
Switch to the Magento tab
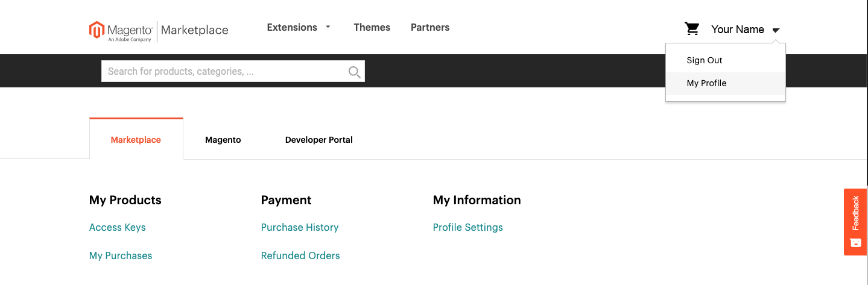tap(223, 140)
